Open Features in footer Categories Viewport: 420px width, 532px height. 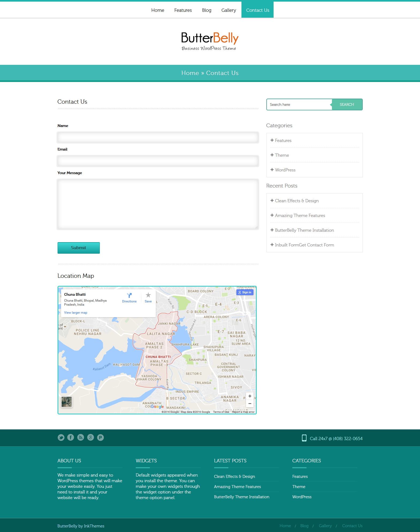(x=300, y=476)
